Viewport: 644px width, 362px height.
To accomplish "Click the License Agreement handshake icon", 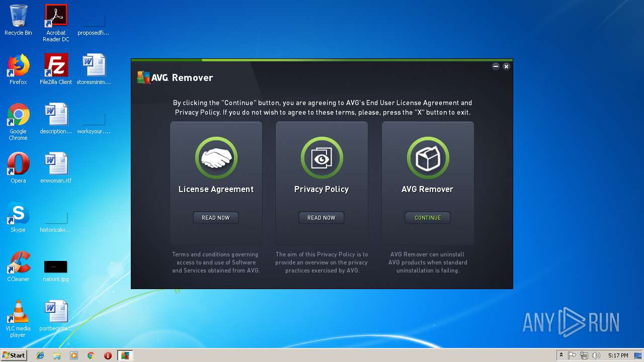I will [x=216, y=158].
